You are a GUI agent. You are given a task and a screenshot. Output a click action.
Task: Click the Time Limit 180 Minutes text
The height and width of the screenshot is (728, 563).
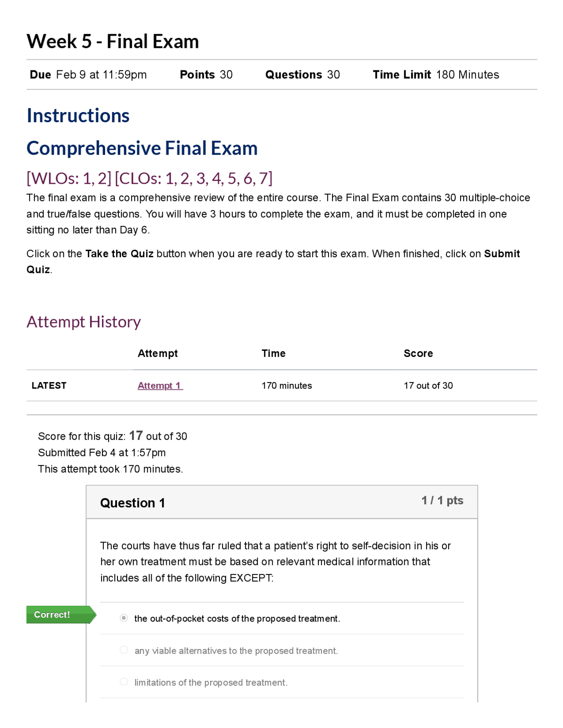point(435,74)
